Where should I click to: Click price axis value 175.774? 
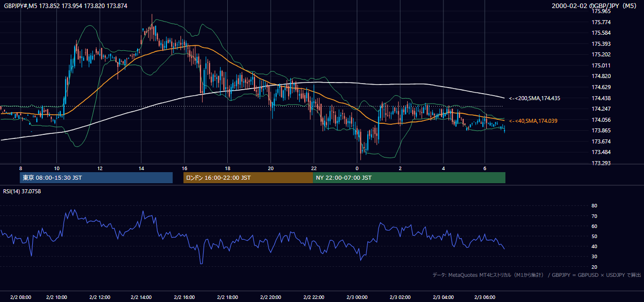pos(601,22)
